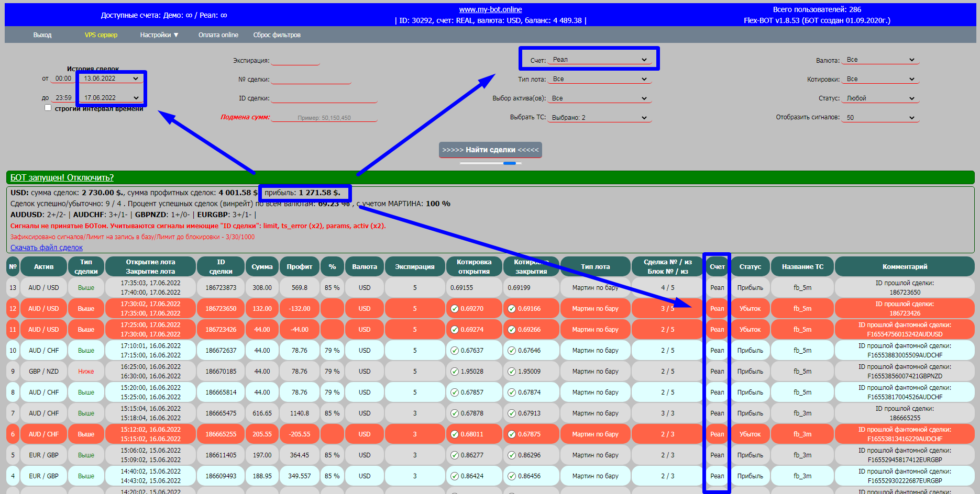Click checkmark icon beside closing quote 0.86296
The image size is (980, 494).
(x=512, y=455)
